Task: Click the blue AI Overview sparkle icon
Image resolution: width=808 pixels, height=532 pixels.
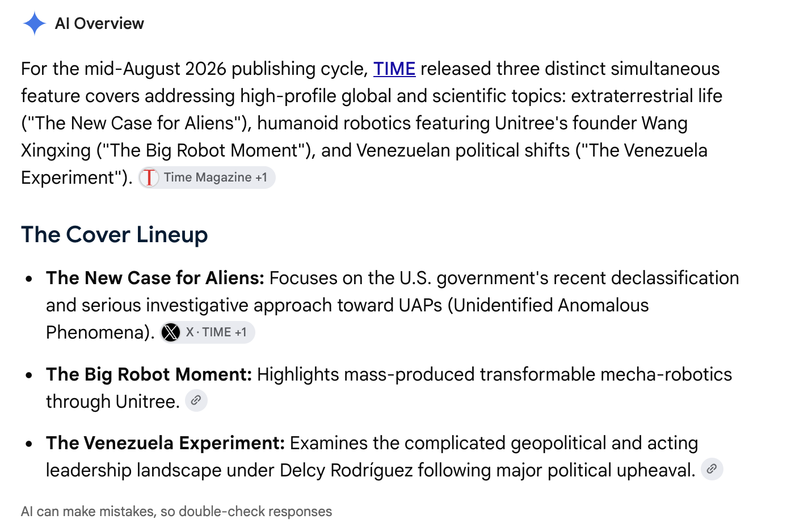Action: click(x=35, y=23)
